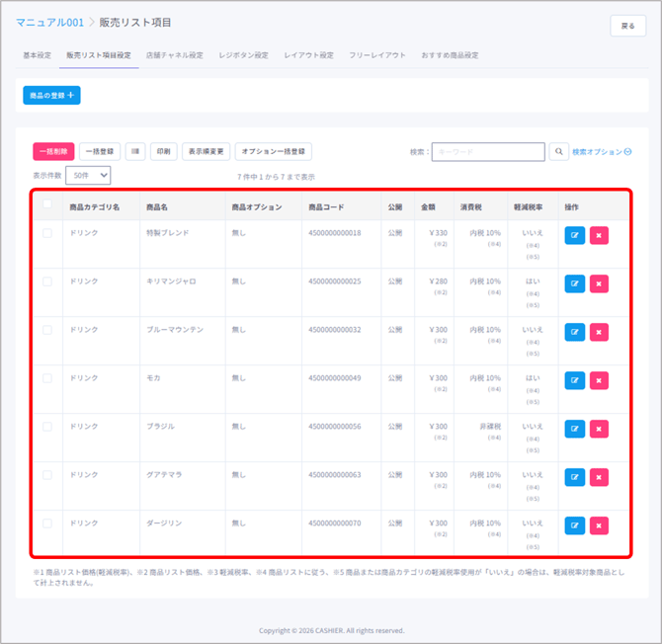The height and width of the screenshot is (644, 662).
Task: Switch to レイアウト設定 tab
Action: tap(308, 55)
